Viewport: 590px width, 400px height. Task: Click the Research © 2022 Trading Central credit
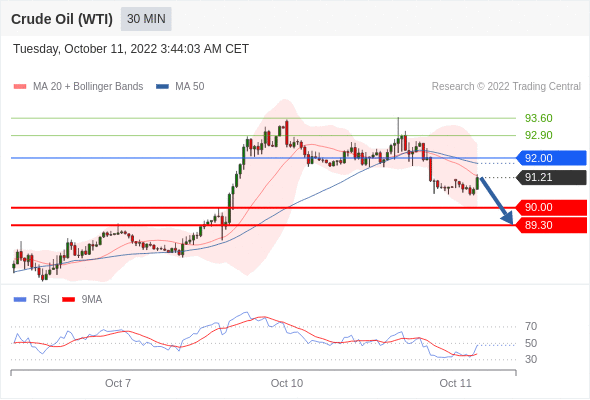506,87
